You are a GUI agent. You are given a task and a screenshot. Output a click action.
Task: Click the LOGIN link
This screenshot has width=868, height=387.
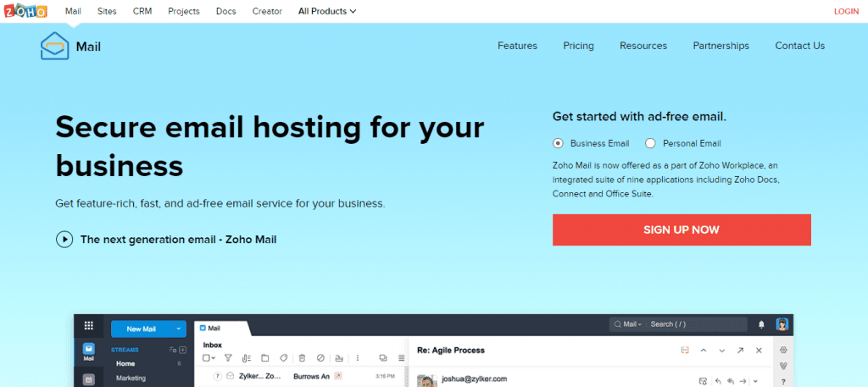coord(846,11)
